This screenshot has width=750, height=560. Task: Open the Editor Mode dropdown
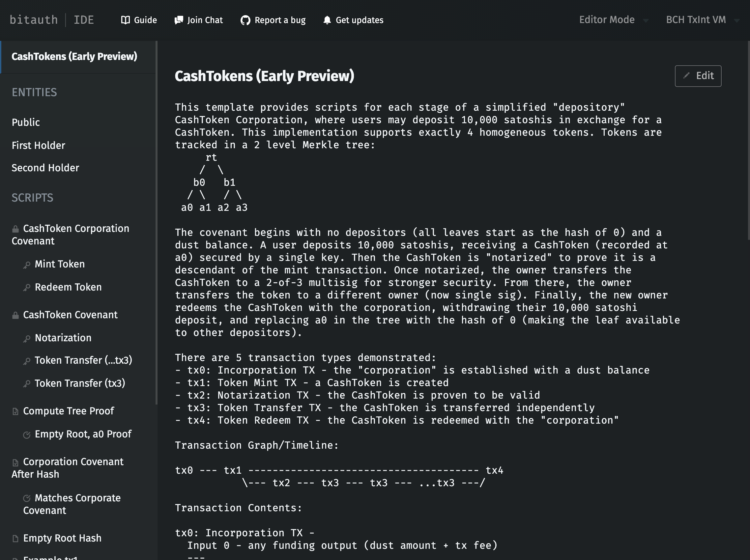point(614,20)
